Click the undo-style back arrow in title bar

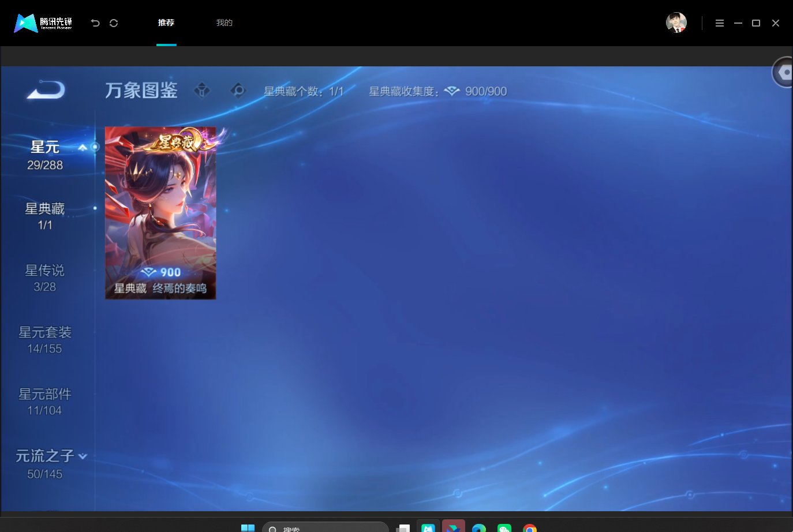click(95, 23)
